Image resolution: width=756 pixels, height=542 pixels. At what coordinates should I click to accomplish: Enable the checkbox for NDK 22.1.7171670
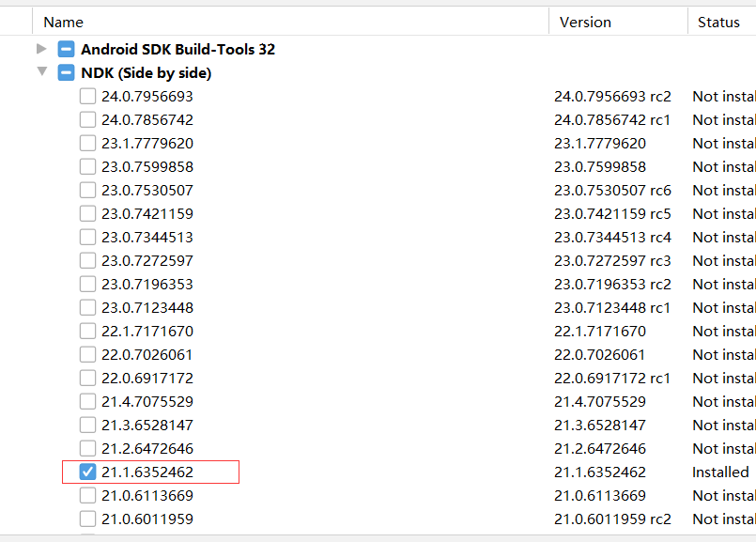tap(87, 331)
